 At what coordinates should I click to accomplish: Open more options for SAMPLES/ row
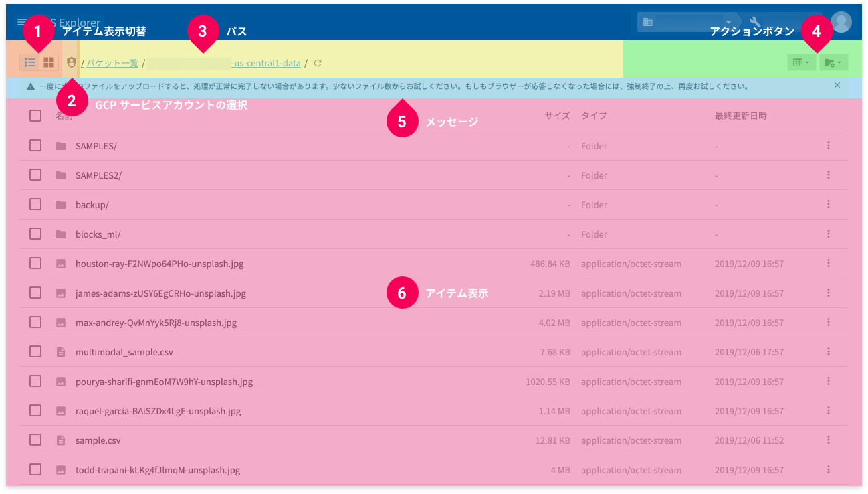[x=828, y=145]
